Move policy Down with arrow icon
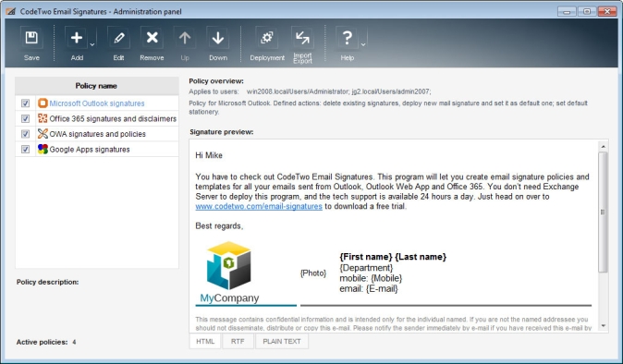Image resolution: width=623 pixels, height=364 pixels. coord(218,38)
